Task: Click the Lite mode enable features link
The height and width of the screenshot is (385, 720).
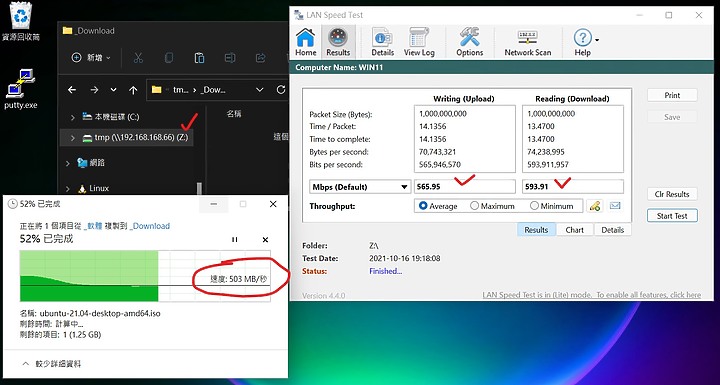Action: (591, 295)
